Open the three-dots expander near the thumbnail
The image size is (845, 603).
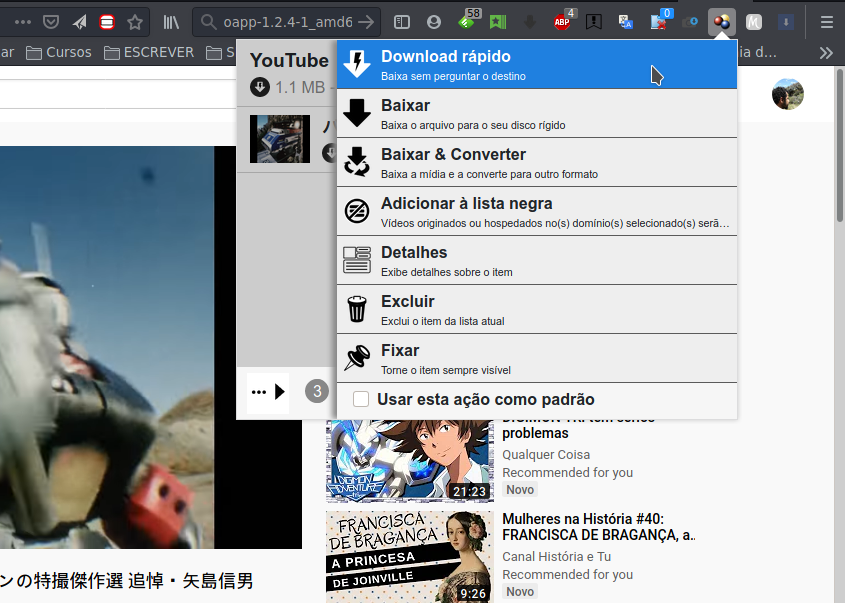(x=258, y=392)
